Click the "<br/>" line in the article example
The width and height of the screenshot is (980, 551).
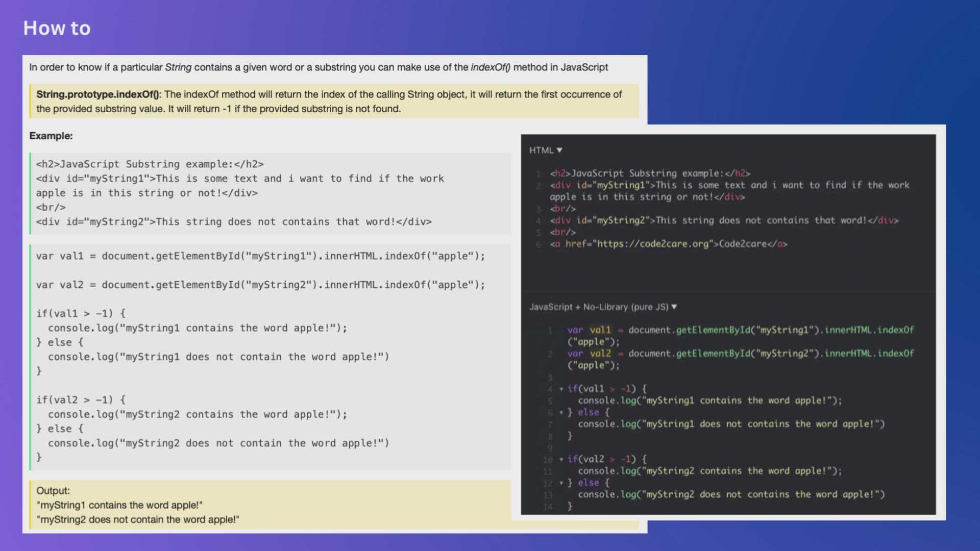(51, 208)
